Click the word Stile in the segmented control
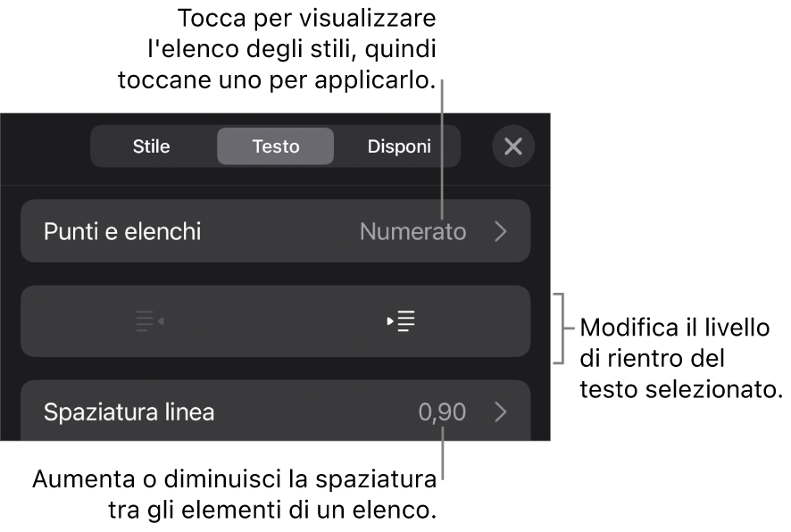791x532 pixels. tap(151, 146)
